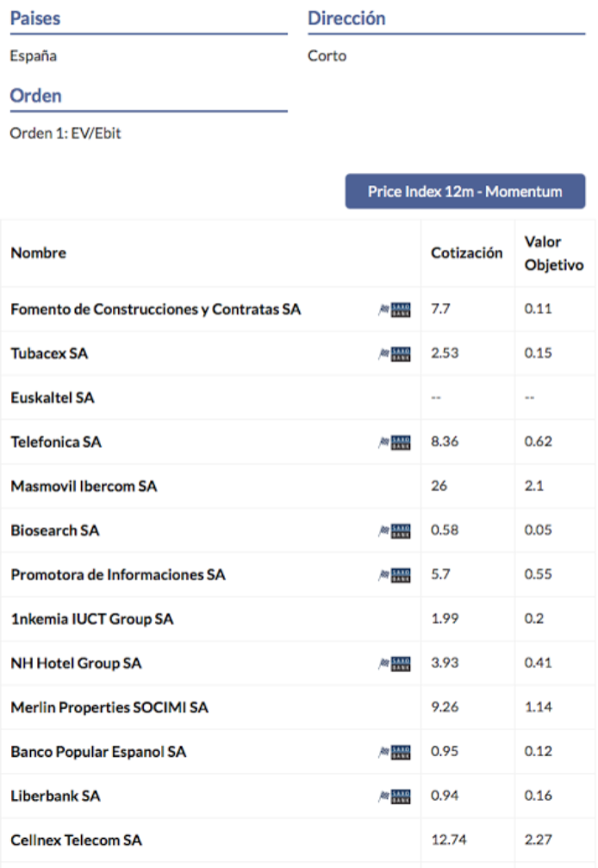Select Merlin Properties SOCIMI SA
This screenshot has height=868, width=598.
tap(109, 708)
